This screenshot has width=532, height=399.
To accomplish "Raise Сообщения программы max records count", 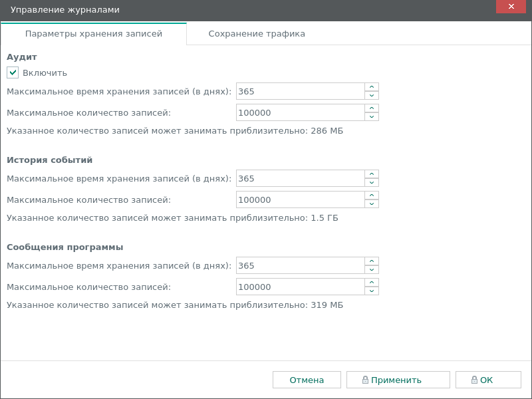I will pos(372,283).
